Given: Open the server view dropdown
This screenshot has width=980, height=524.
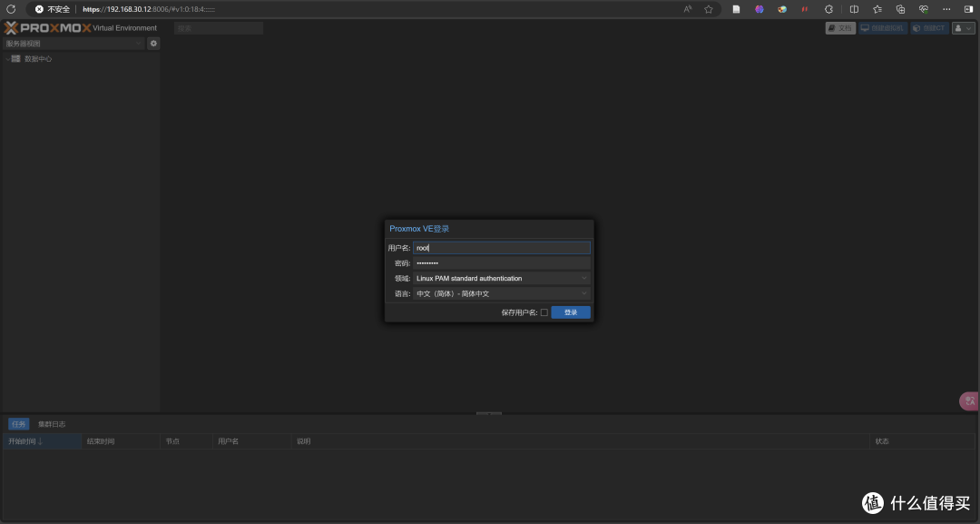Looking at the screenshot, I should pyautogui.click(x=73, y=44).
